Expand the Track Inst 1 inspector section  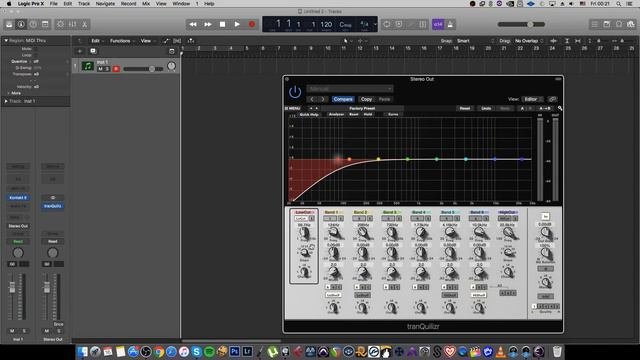(x=6, y=101)
